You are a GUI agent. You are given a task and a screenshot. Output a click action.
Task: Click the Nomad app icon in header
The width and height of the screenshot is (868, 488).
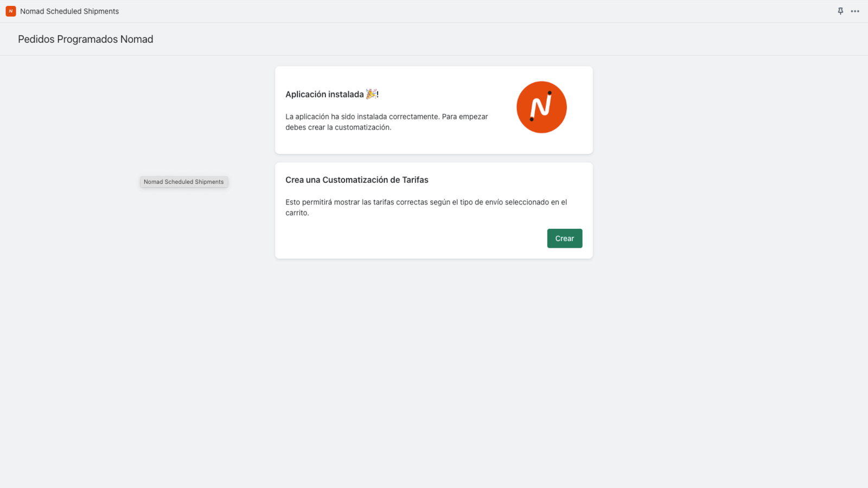[11, 11]
